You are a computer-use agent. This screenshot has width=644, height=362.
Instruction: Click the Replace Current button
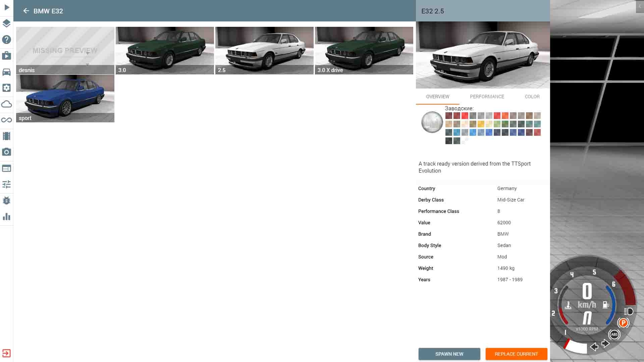point(516,354)
